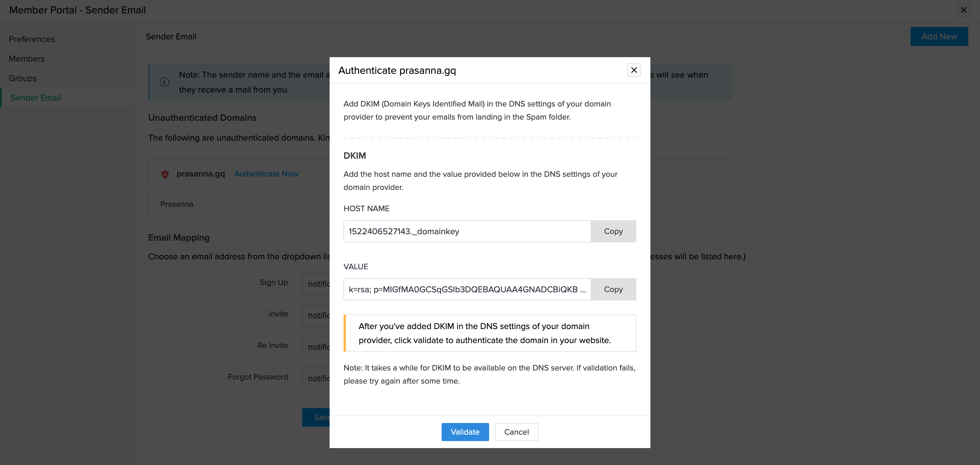
Task: Open the Forgot Password email dropdown
Action: tap(316, 378)
